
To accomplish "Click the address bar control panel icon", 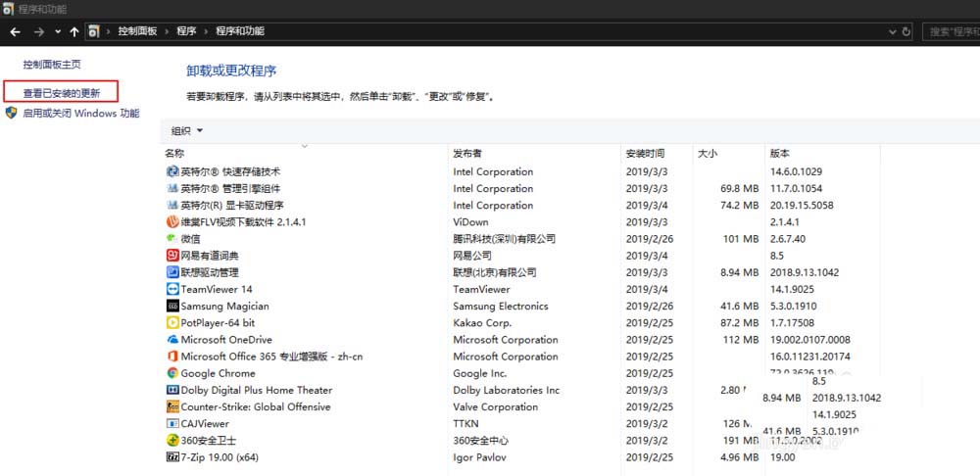I will [94, 31].
